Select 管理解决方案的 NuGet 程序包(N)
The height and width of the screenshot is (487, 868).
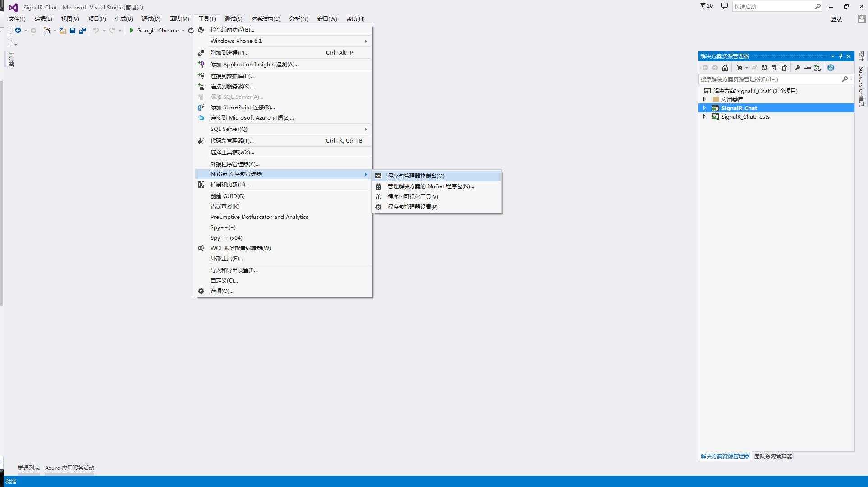point(437,186)
